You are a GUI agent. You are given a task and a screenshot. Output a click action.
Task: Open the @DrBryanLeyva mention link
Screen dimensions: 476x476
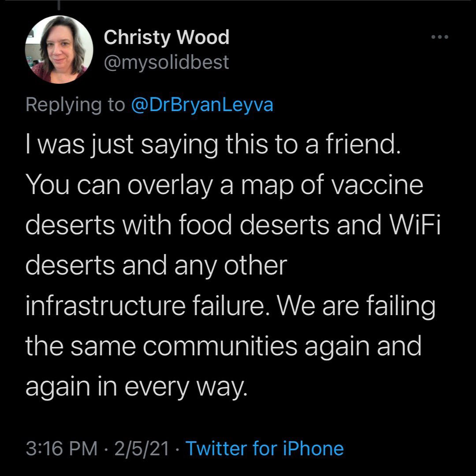click(x=202, y=104)
